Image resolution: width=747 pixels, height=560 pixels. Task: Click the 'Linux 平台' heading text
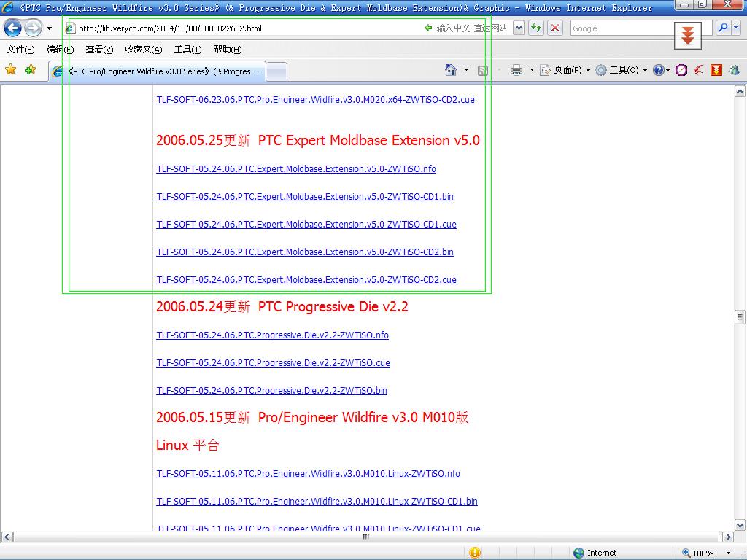(187, 445)
